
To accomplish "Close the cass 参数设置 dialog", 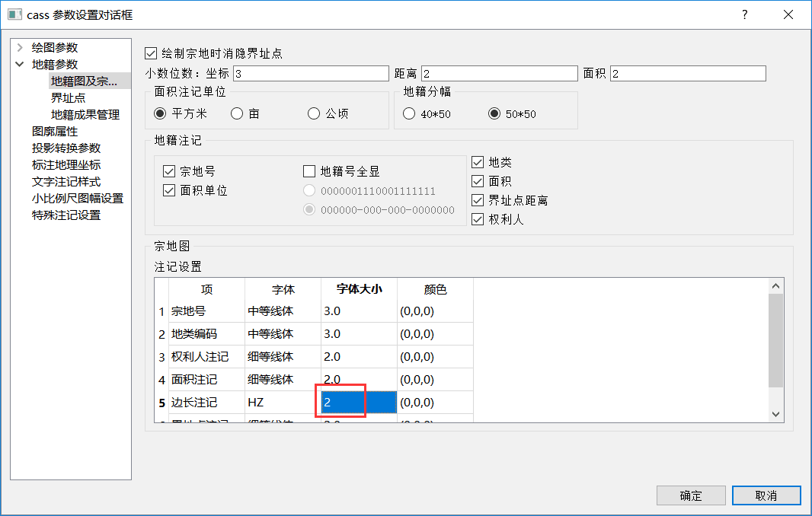I will pyautogui.click(x=788, y=14).
